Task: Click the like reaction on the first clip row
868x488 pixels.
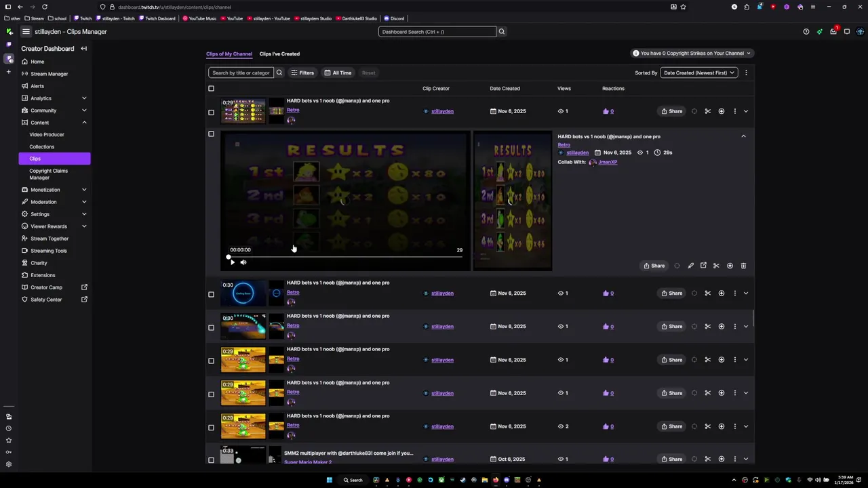Action: (x=608, y=111)
